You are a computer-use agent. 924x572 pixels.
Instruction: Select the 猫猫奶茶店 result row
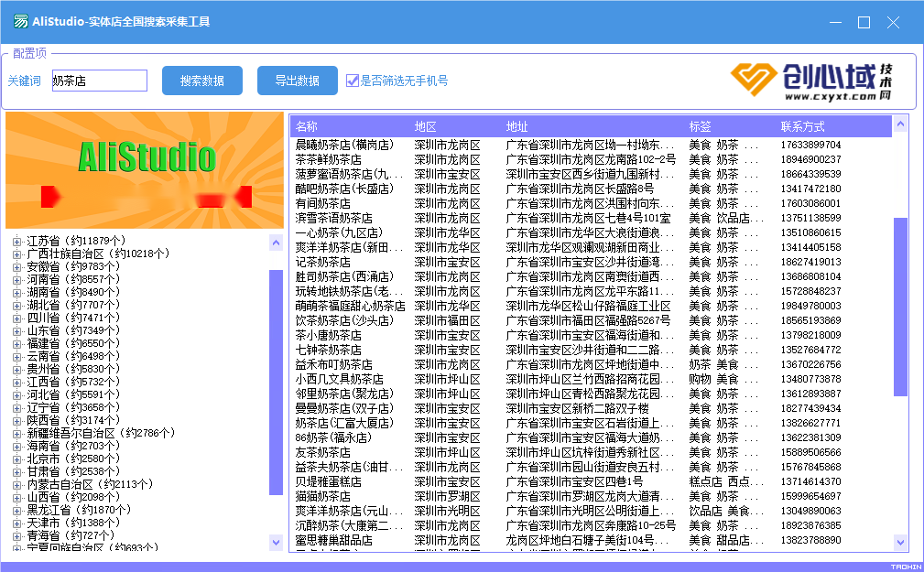(x=592, y=497)
